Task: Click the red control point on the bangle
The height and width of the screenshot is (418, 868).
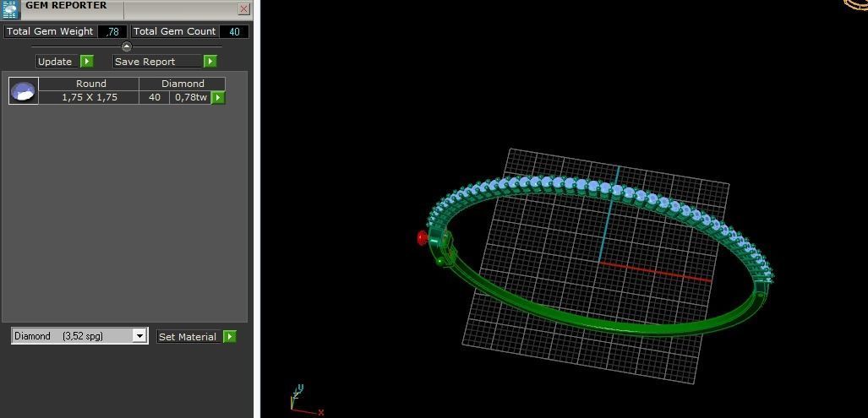Action: [x=423, y=238]
